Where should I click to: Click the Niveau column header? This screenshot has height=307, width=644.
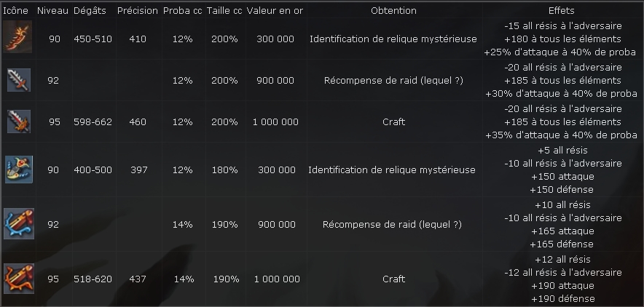(x=52, y=11)
